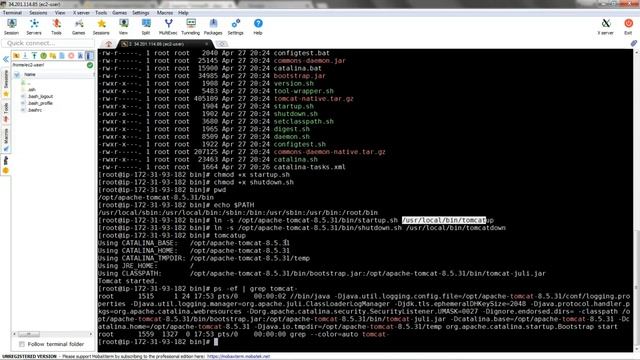
Task: Click the 'ps -ef | grep tomcat-' command line
Action: click(x=255, y=289)
